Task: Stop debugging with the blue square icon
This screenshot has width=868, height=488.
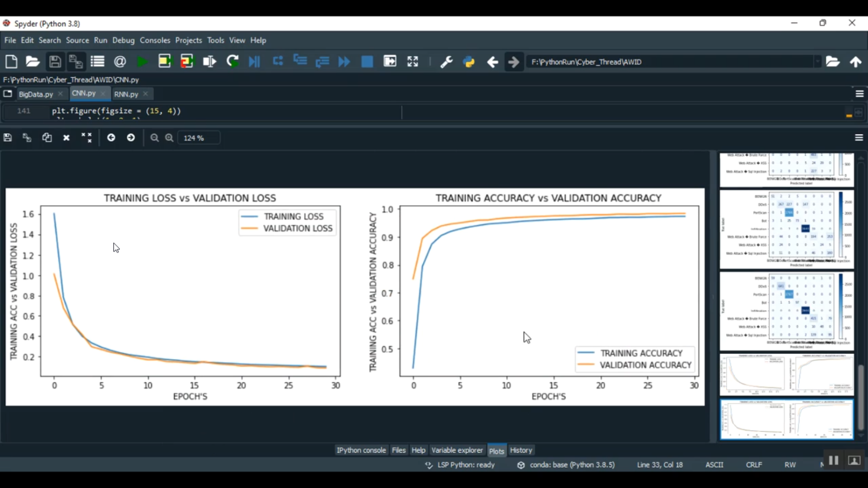Action: pos(367,62)
